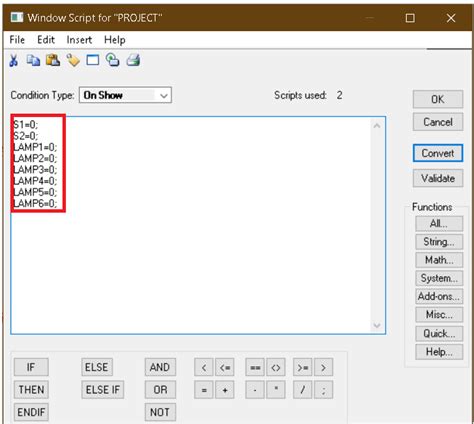474x424 pixels.
Task: Close the Window Script dialog
Action: 451,18
